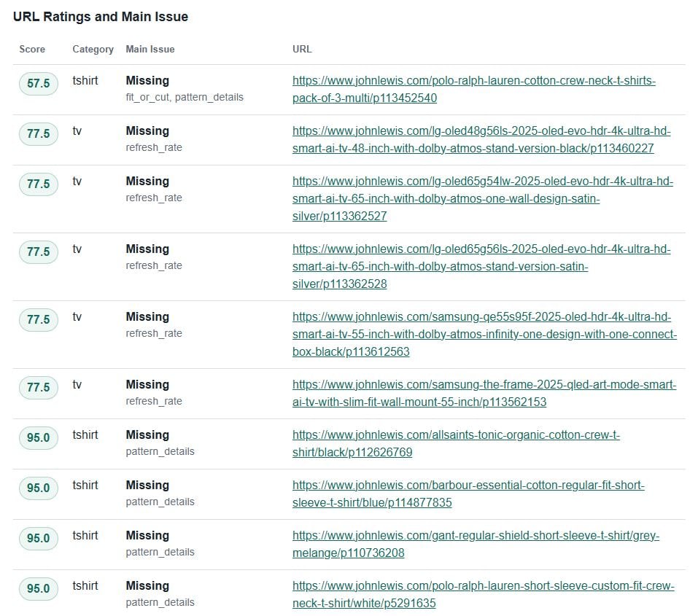Click the URL column header

302,49
